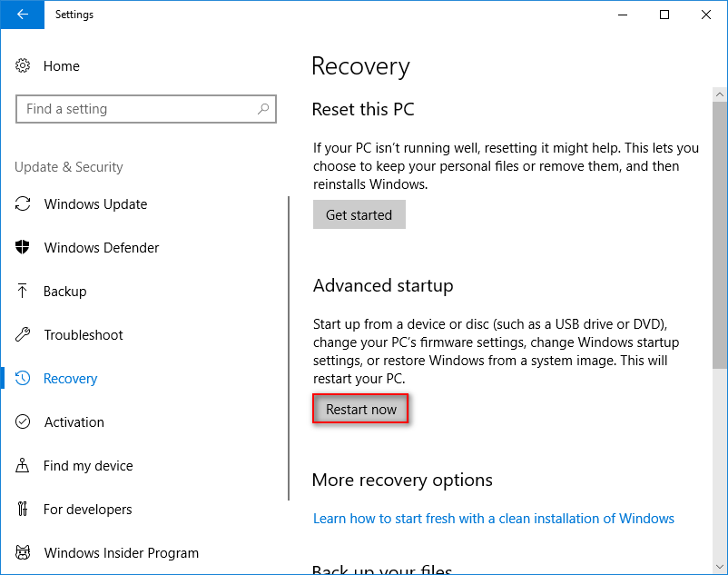
Task: Go to Backup settings
Action: 65,292
